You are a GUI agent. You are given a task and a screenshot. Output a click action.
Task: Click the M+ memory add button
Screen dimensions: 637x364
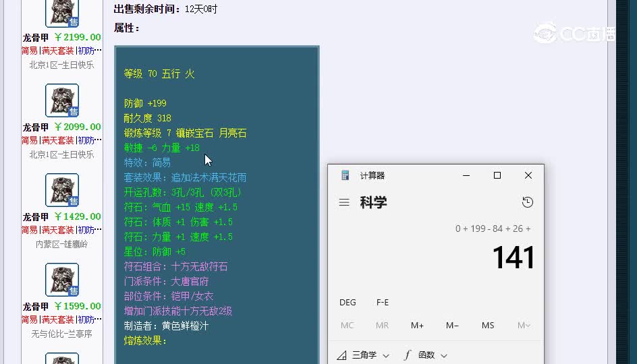(x=417, y=326)
